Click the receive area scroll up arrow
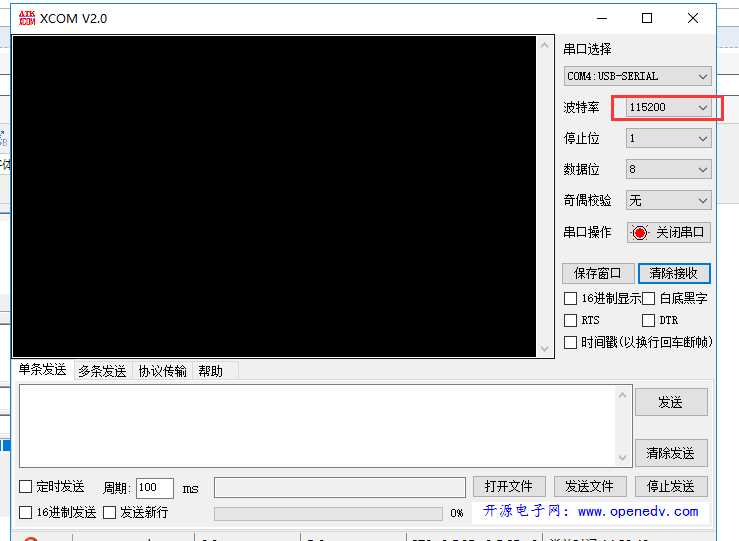This screenshot has width=739, height=541. click(545, 45)
